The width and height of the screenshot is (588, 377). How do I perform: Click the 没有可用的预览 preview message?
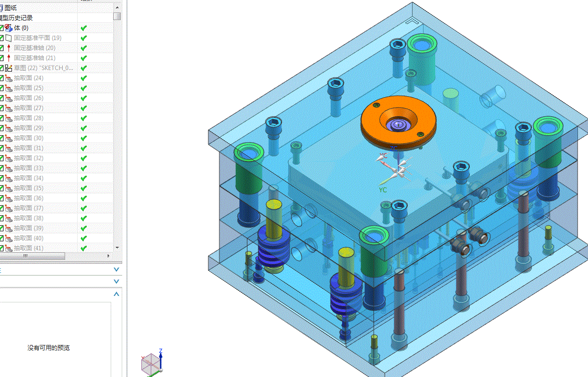[49, 348]
